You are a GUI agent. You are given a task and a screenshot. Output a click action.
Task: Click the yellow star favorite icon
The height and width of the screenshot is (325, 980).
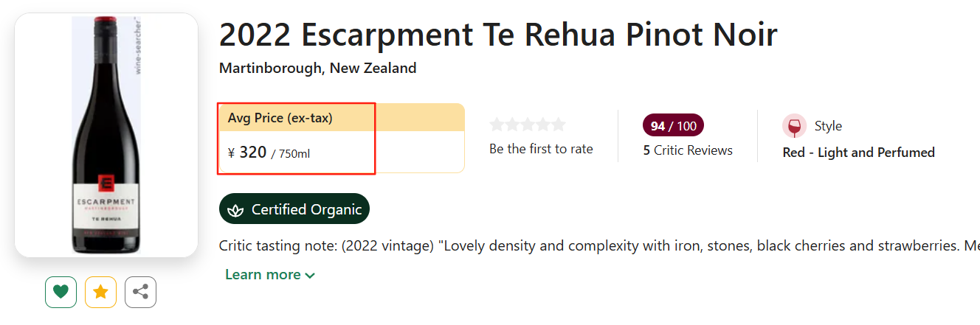coord(100,293)
